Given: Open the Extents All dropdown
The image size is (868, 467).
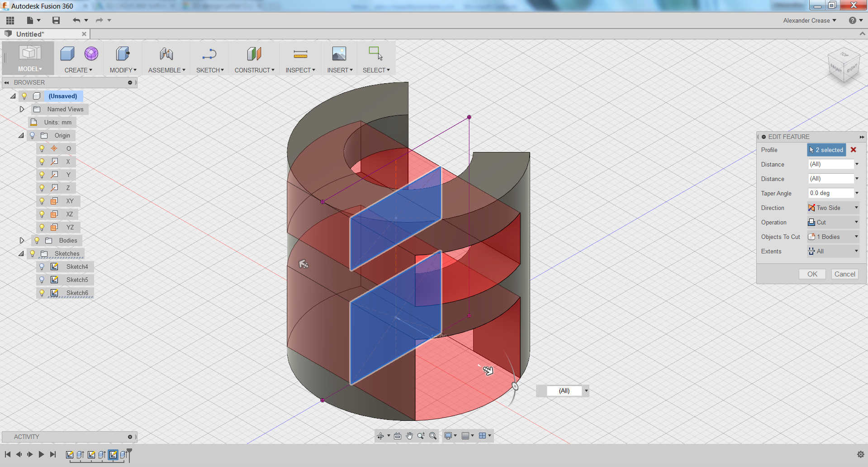Looking at the screenshot, I should pyautogui.click(x=833, y=251).
